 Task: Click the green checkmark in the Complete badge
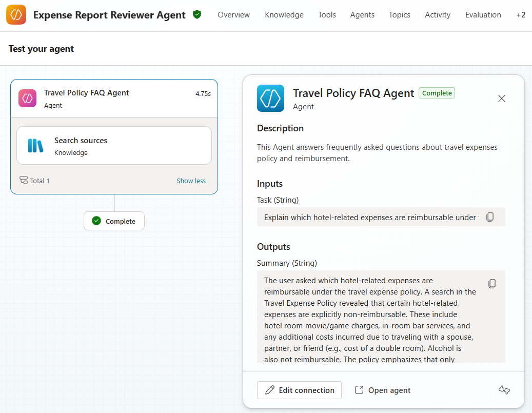(x=96, y=221)
